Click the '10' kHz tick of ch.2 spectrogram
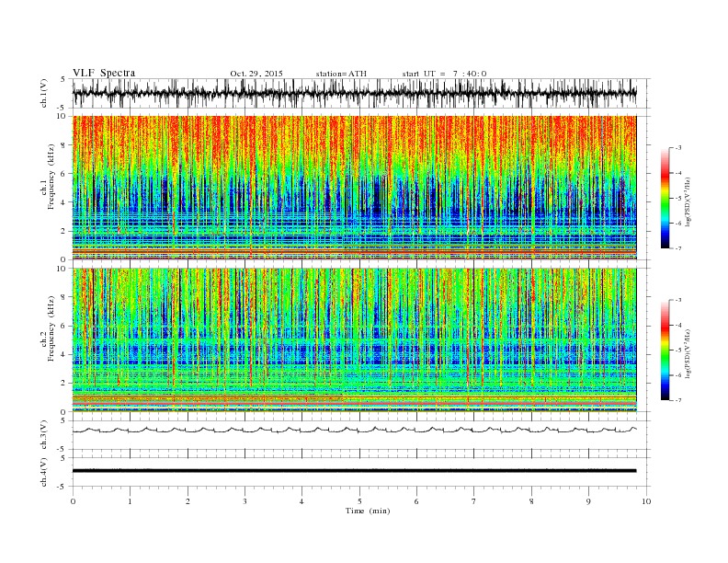Viewport: 728px width, 563px height. pyautogui.click(x=62, y=269)
